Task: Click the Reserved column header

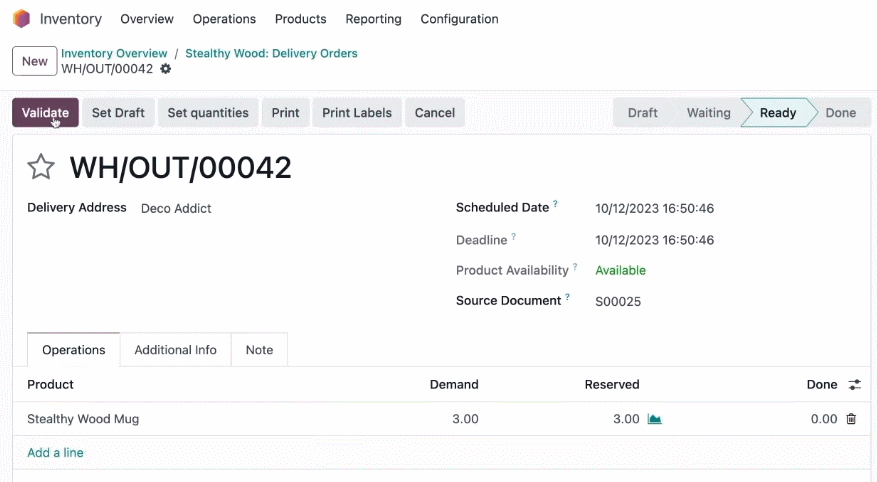Action: pyautogui.click(x=612, y=385)
